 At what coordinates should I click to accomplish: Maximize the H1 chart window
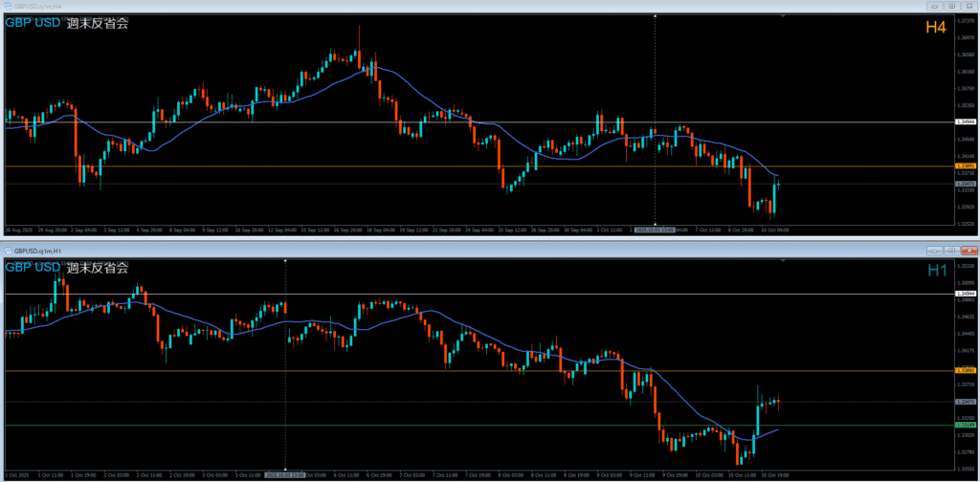click(x=951, y=251)
